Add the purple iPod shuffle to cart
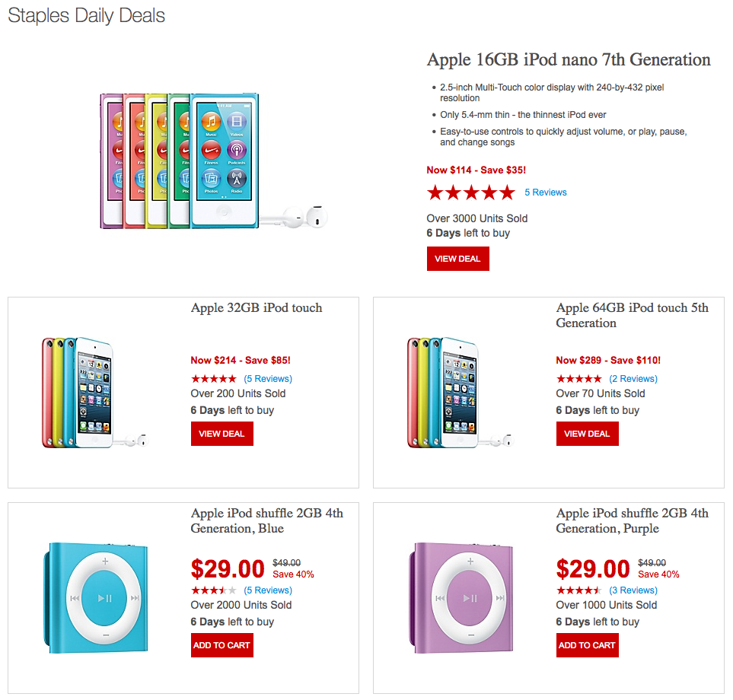733x700 pixels. (x=587, y=645)
